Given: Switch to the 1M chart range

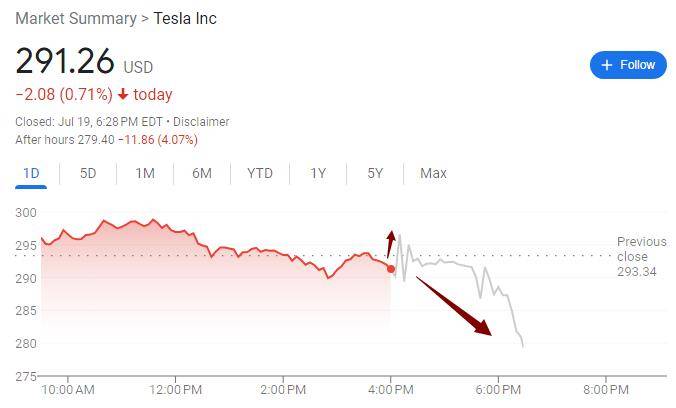Looking at the screenshot, I should pos(145,174).
